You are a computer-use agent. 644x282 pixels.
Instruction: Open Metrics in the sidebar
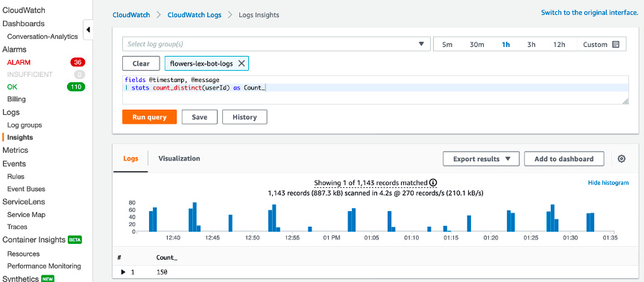pyautogui.click(x=15, y=150)
